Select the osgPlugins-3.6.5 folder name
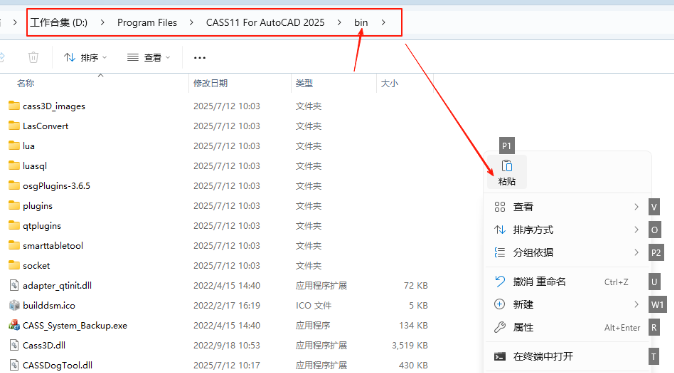674x373 pixels. 56,186
